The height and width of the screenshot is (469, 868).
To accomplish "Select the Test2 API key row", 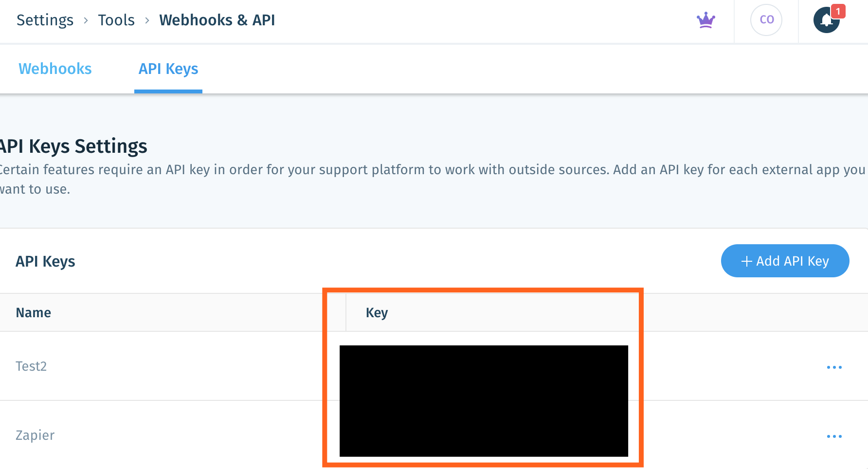I will tap(31, 366).
